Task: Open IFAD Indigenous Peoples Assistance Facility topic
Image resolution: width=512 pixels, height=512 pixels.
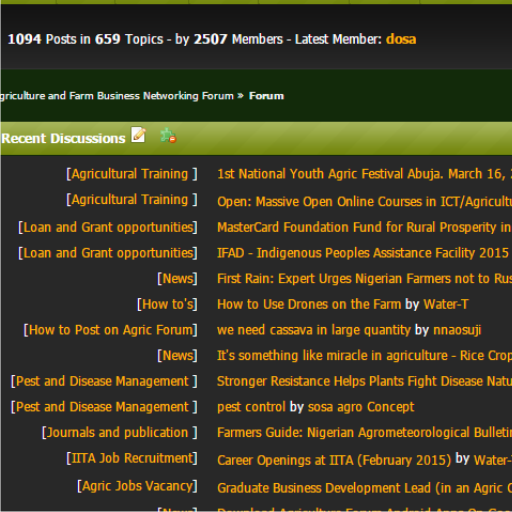Action: [363, 253]
